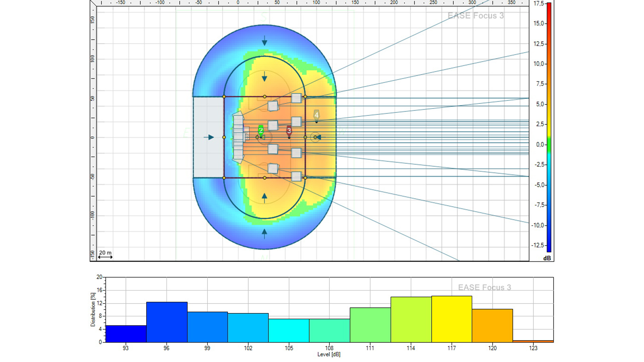Click the left-pointing arrow right of the red rectangle

(318, 137)
